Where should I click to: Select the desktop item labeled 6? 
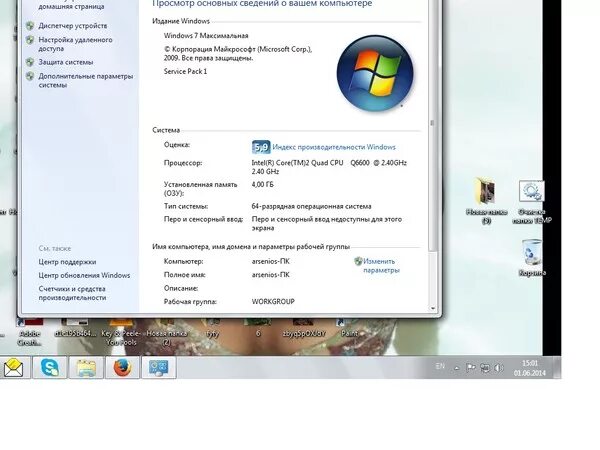pyautogui.click(x=258, y=334)
